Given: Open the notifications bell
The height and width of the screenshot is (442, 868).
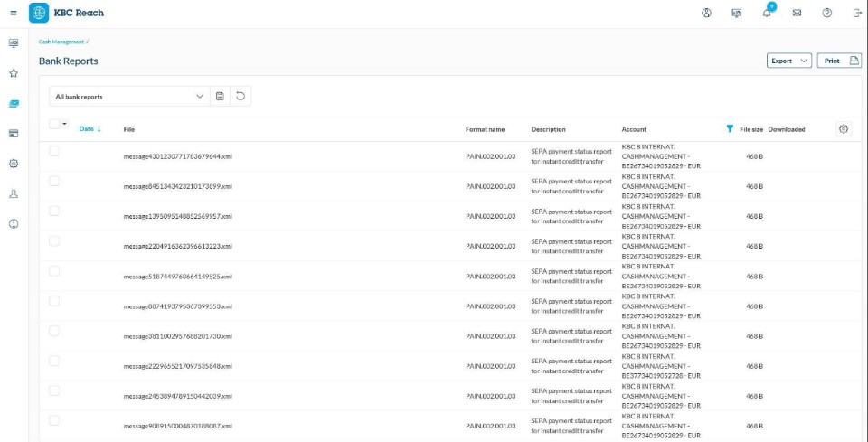Looking at the screenshot, I should [x=767, y=14].
